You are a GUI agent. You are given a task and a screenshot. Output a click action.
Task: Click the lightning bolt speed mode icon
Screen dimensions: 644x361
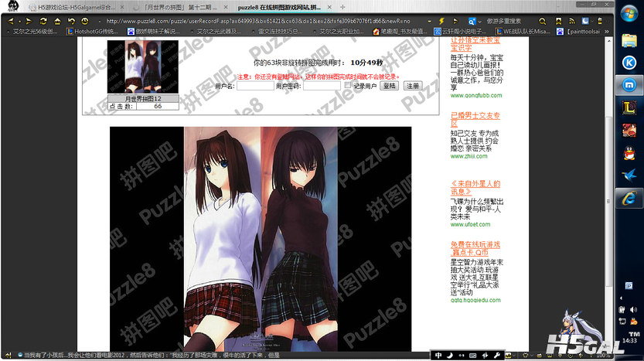coord(441,21)
